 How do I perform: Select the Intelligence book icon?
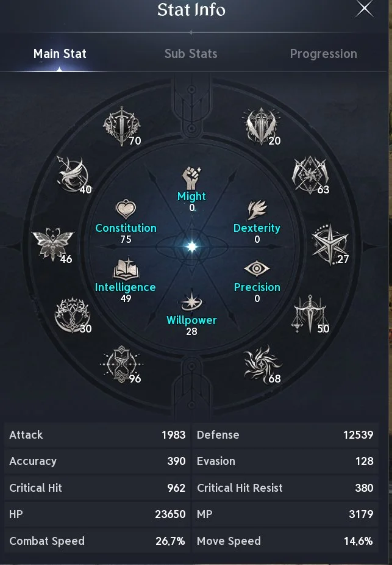pos(126,269)
